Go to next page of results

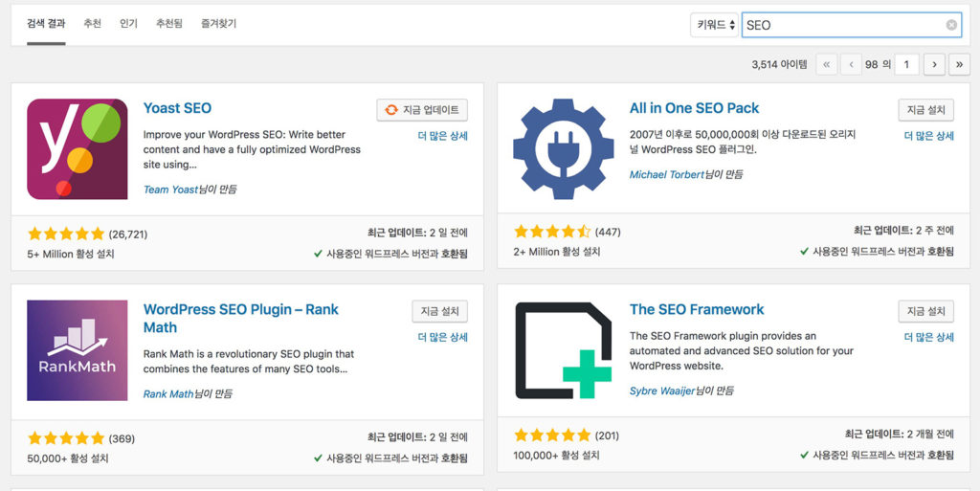(933, 64)
